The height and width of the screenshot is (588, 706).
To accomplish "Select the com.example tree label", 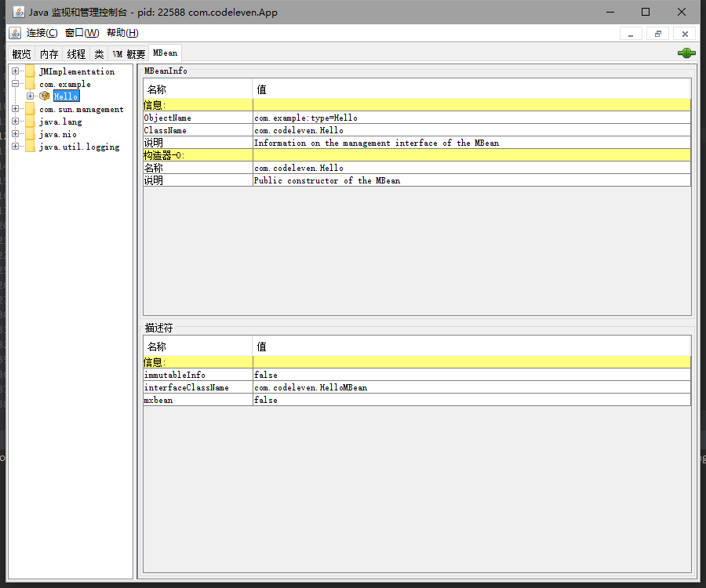I will (65, 84).
